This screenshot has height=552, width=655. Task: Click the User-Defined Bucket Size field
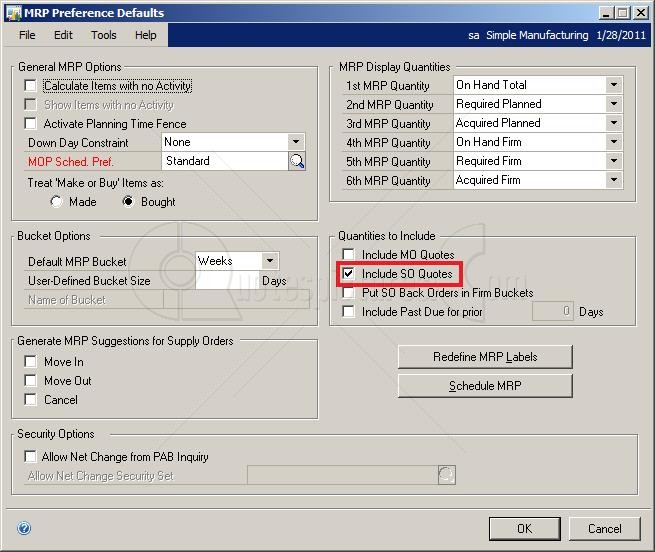[226, 281]
